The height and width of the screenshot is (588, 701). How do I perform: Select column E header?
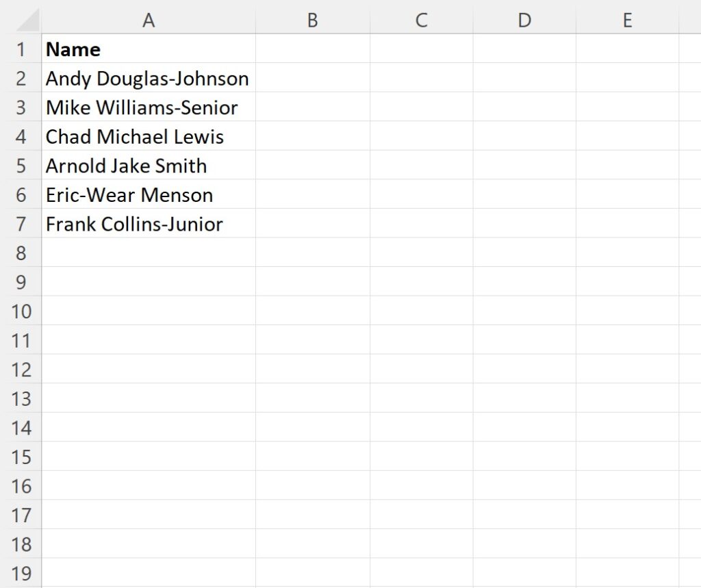pos(627,21)
